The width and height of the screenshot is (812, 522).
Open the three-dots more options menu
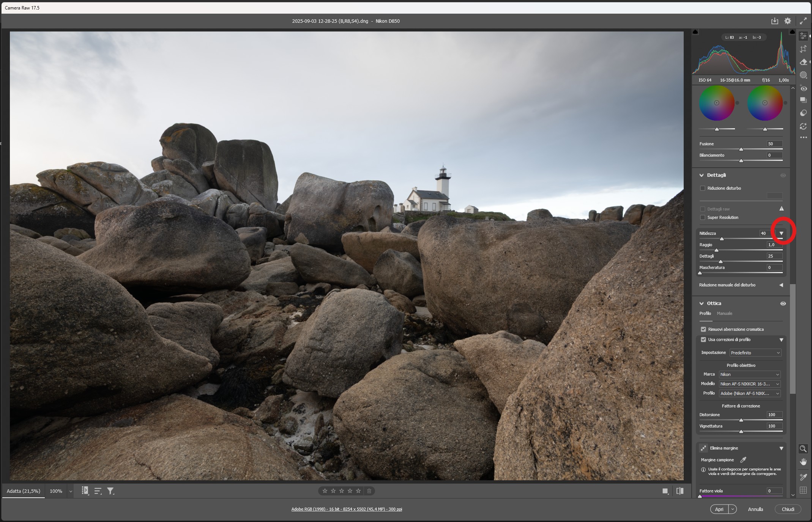point(803,137)
